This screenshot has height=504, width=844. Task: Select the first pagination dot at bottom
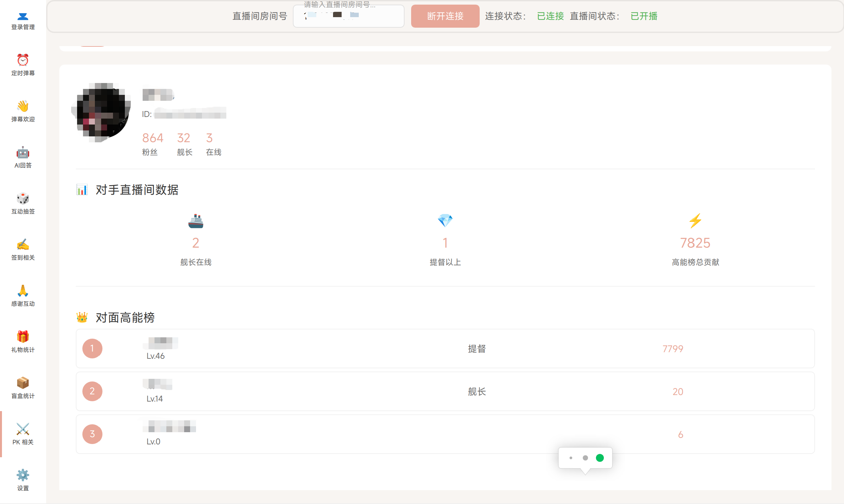570,458
